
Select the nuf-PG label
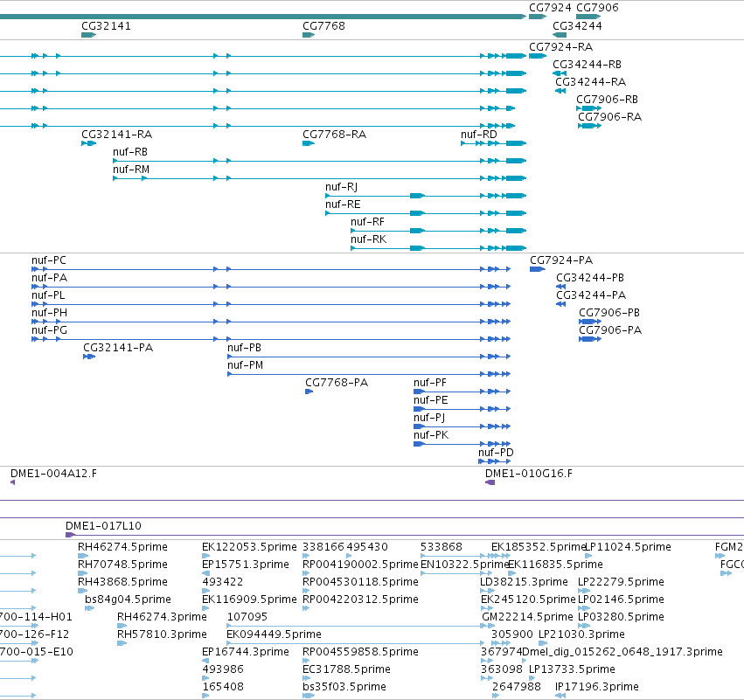(49, 330)
